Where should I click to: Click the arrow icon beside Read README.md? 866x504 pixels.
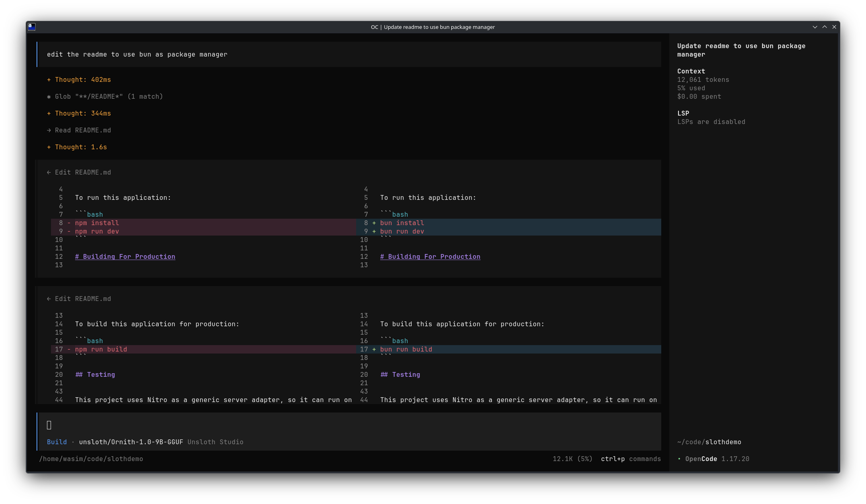pos(49,130)
